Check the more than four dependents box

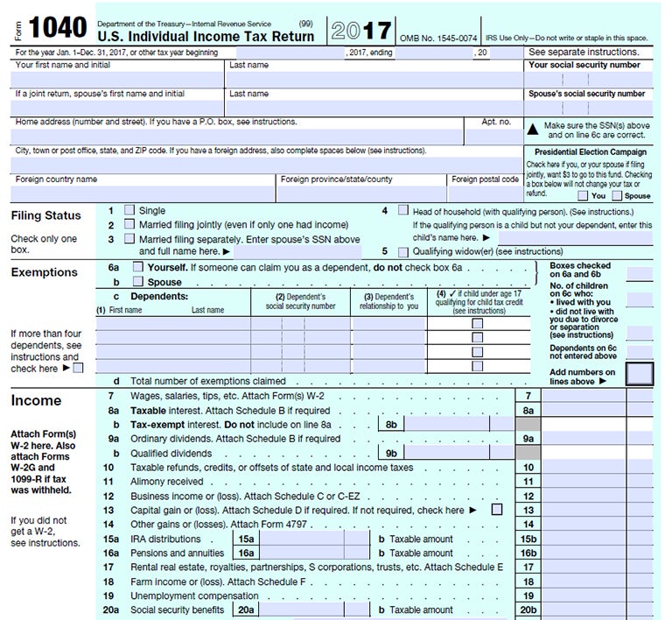point(78,368)
